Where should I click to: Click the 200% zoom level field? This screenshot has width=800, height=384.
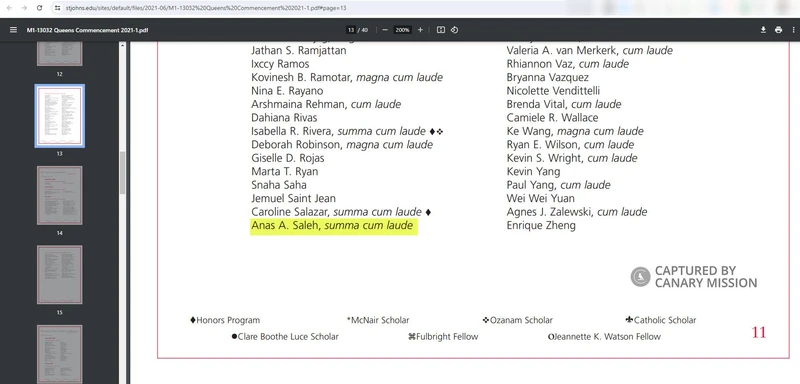tap(403, 30)
